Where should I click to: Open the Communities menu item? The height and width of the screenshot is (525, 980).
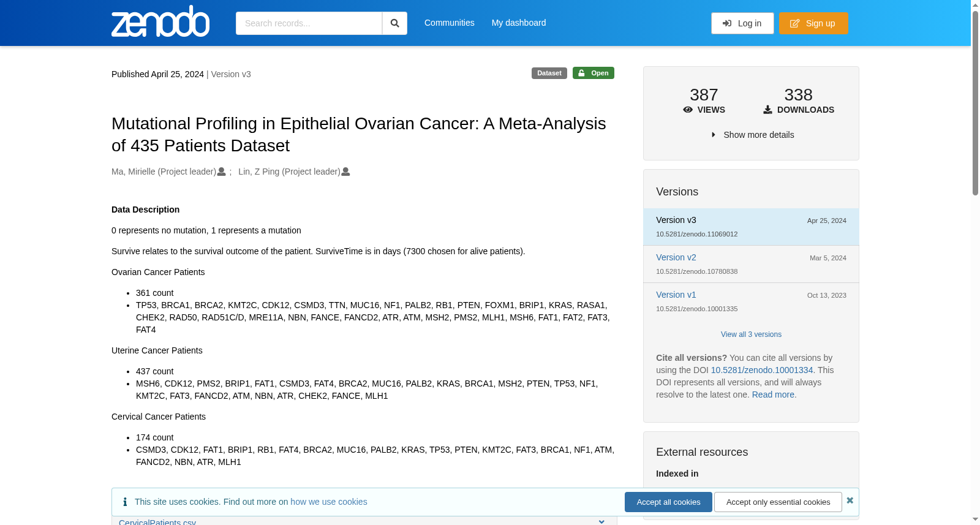pyautogui.click(x=449, y=23)
